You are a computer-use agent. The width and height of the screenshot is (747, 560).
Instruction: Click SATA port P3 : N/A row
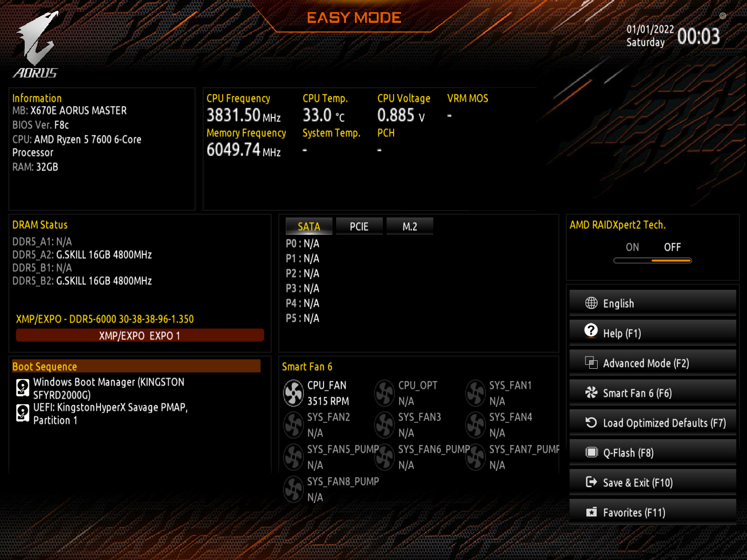[303, 288]
